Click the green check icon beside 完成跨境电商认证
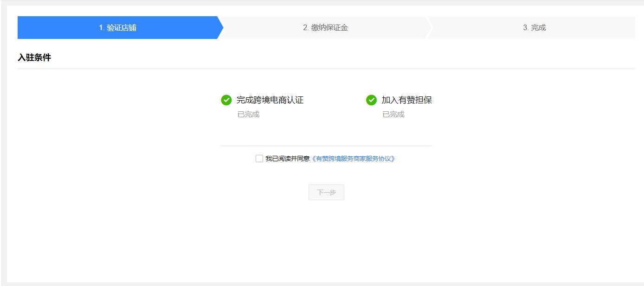Image resolution: width=644 pixels, height=286 pixels. (x=226, y=100)
